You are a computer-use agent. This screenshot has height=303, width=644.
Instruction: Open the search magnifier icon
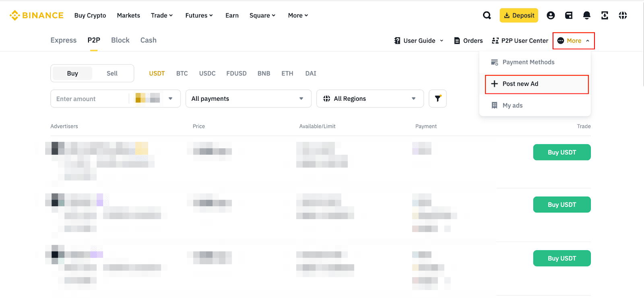coord(487,15)
